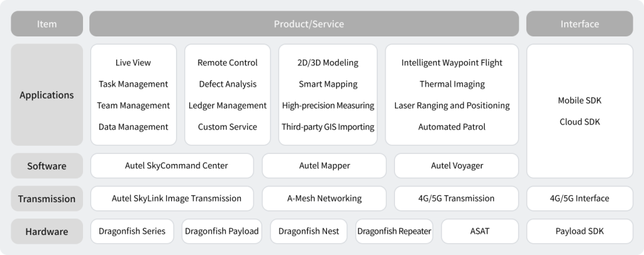Click the Dragonfish Payload box

click(x=221, y=231)
